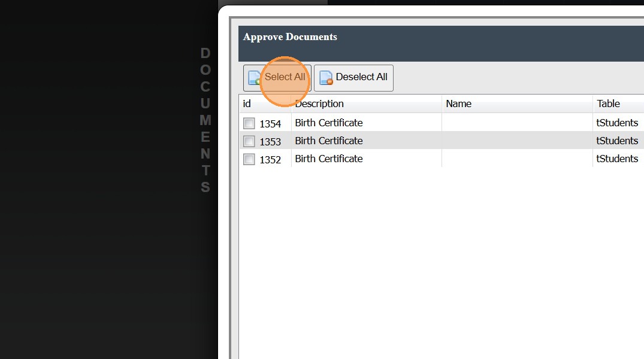Click tStudents cell in row 1352
Screen dimensions: 644x359
(617, 159)
